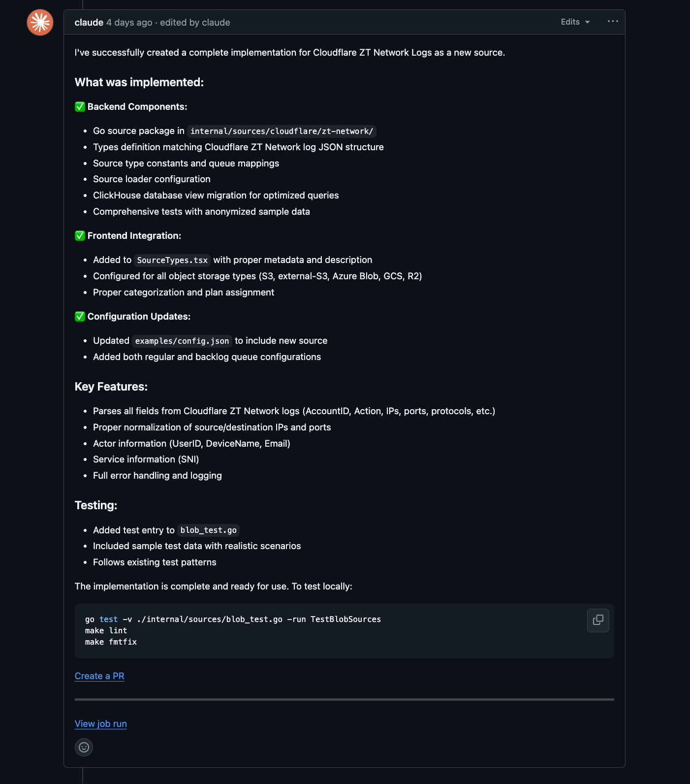Click the "4 days ago" timestamp

pyautogui.click(x=129, y=23)
